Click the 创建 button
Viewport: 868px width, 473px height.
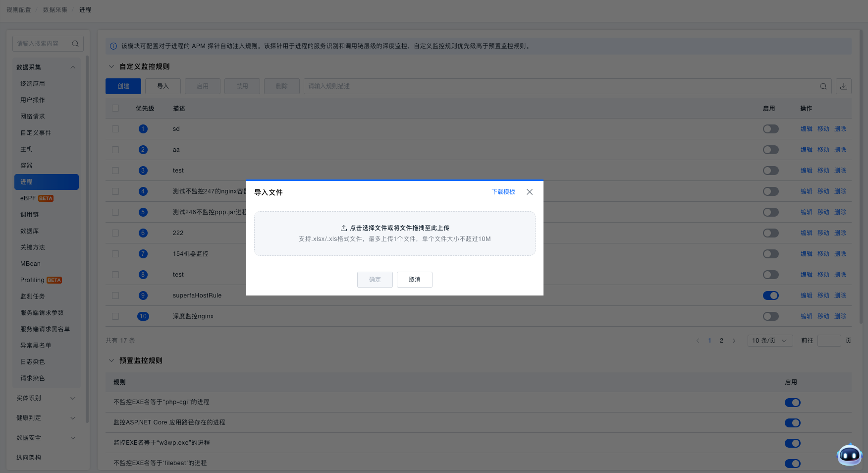pos(123,86)
